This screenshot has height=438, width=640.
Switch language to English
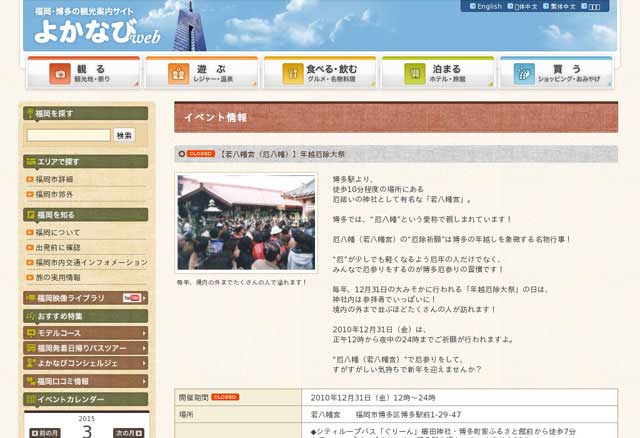486,6
